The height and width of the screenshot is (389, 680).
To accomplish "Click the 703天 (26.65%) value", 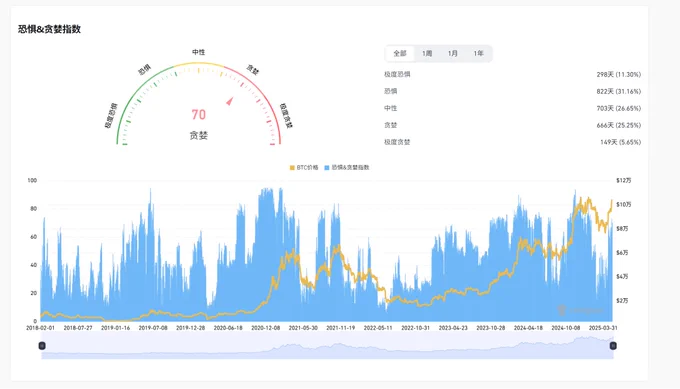I will [x=618, y=108].
